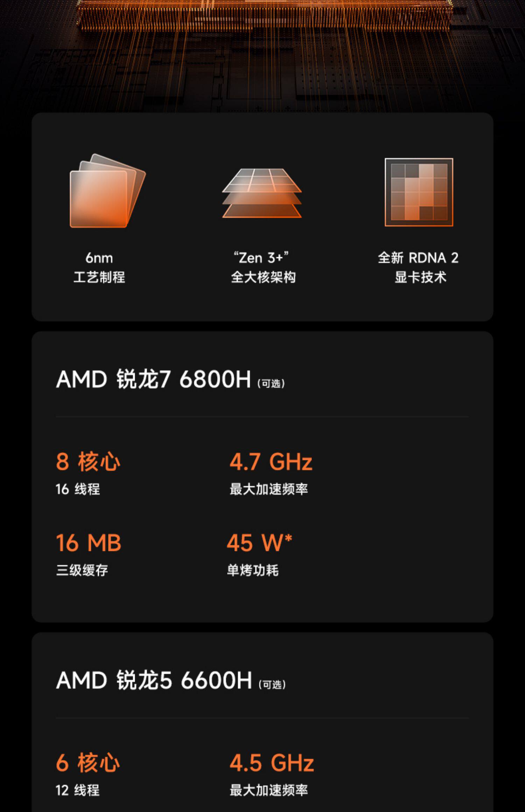525x812 pixels.
Task: Click the orange 8 核心 text
Action: tap(88, 462)
